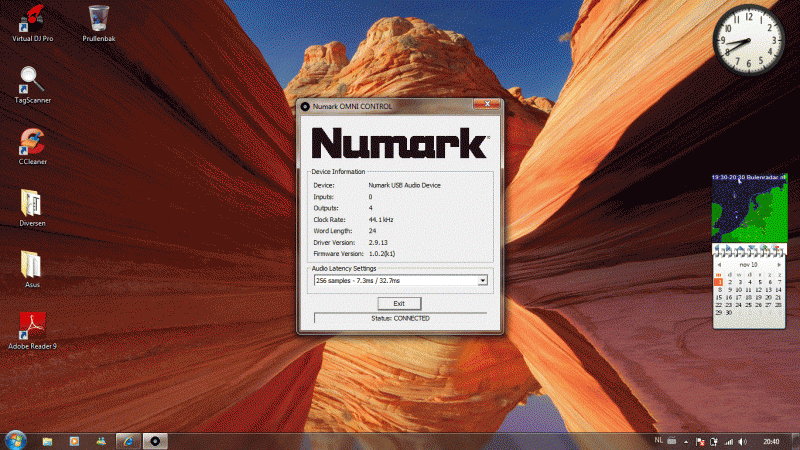Click the taskbar clock showing 20:40
800x450 pixels.
tap(771, 442)
